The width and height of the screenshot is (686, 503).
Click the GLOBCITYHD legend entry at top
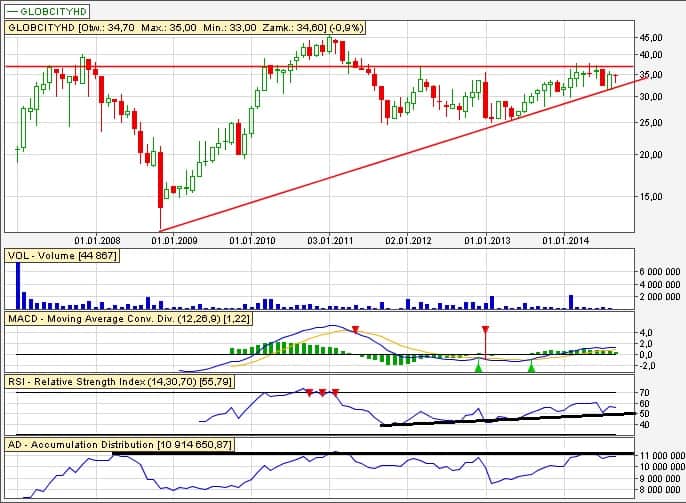click(x=43, y=10)
